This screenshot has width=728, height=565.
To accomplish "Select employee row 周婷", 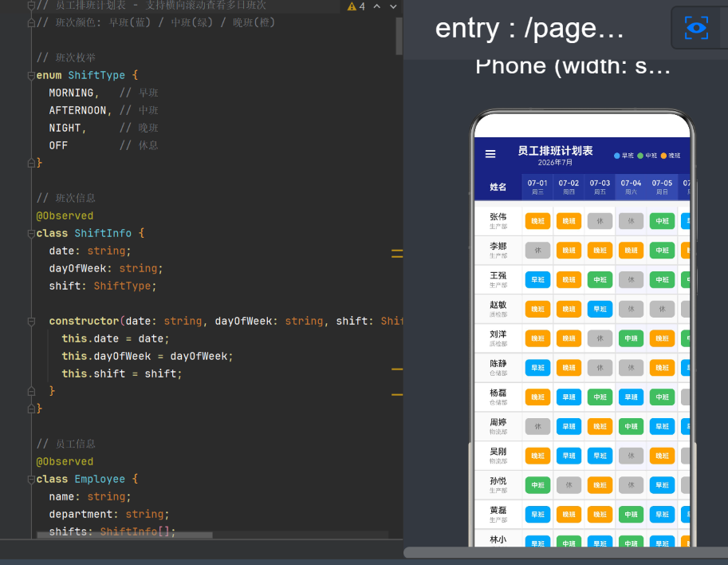I will [582, 426].
